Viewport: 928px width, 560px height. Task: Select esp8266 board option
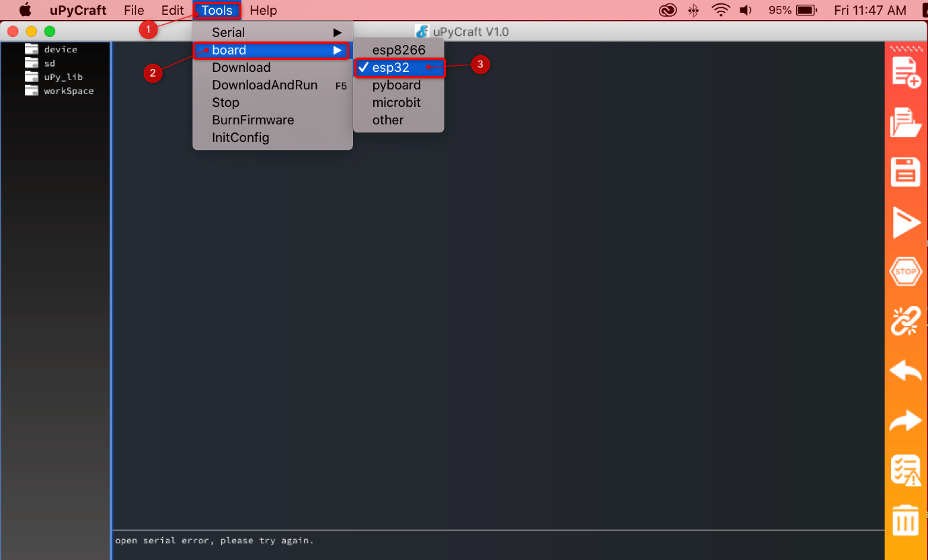(399, 50)
